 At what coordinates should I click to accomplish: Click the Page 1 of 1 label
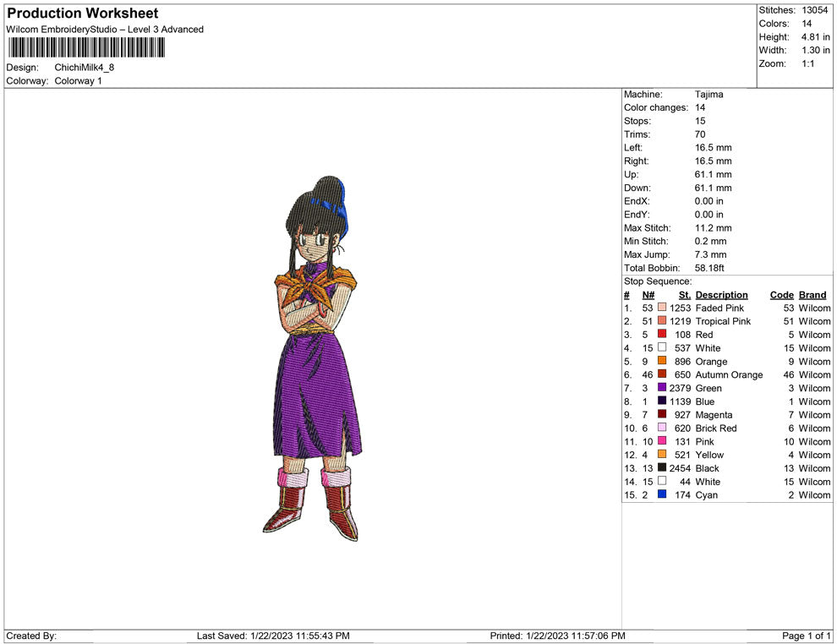coord(806,636)
